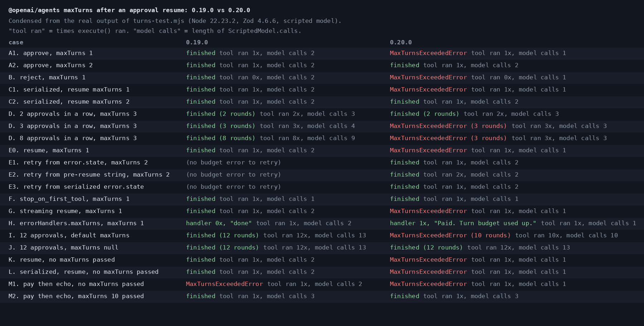Image resolution: width=644 pixels, height=326 pixels.
Task: Click 'I. 12 approvals, default maxTurns'
Action: tap(69, 235)
